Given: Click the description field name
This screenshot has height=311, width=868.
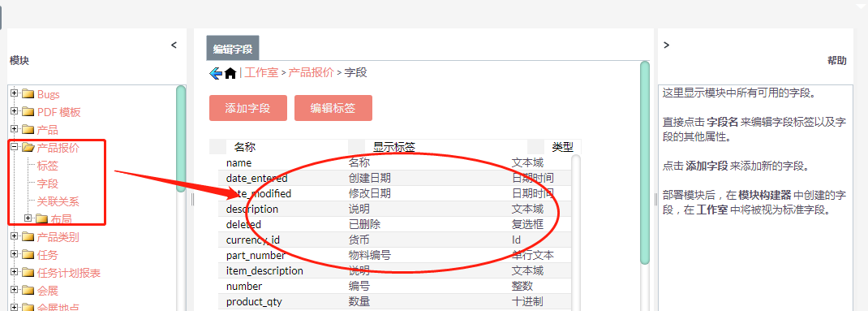Looking at the screenshot, I should 251,209.
